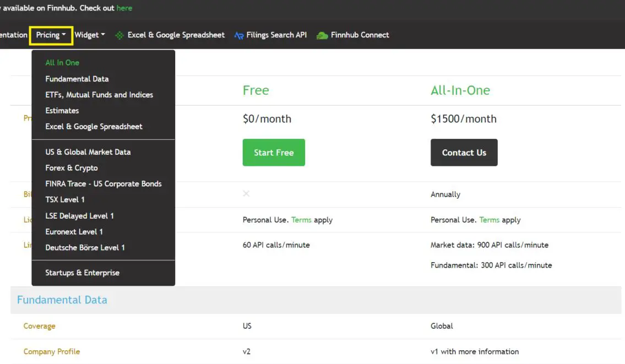Image resolution: width=625 pixels, height=364 pixels.
Task: Open the Widget dropdown in the navbar
Action: (90, 35)
